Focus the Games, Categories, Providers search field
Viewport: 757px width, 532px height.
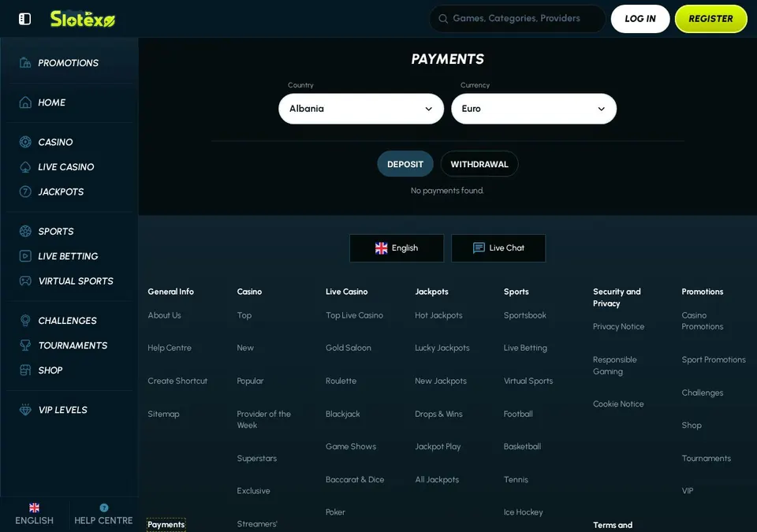pos(517,19)
